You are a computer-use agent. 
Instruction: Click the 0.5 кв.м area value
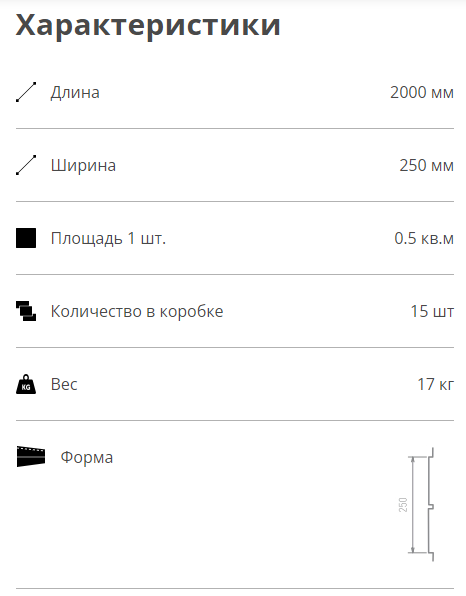point(424,238)
